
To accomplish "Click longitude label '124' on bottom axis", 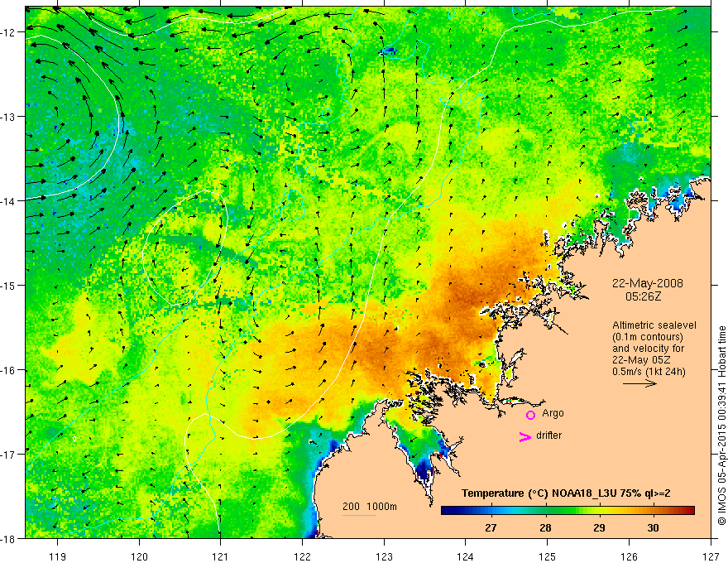I will coord(466,556).
